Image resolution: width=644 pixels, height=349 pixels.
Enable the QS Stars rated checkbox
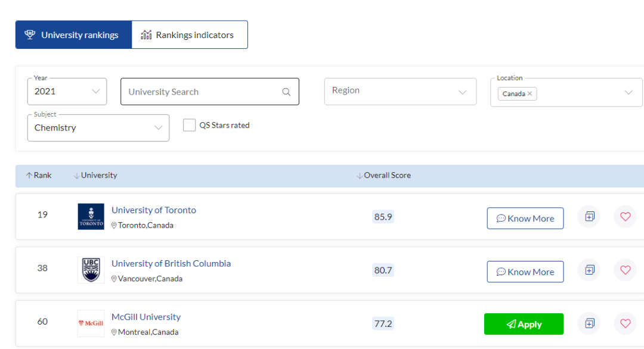pos(190,125)
